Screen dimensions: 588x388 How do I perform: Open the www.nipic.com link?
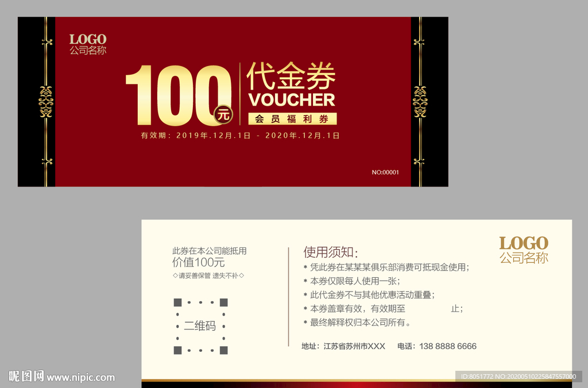pyautogui.click(x=80, y=377)
